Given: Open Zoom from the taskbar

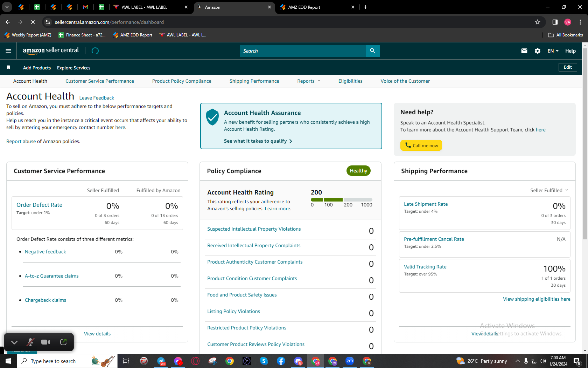Looking at the screenshot, I should (x=350, y=361).
